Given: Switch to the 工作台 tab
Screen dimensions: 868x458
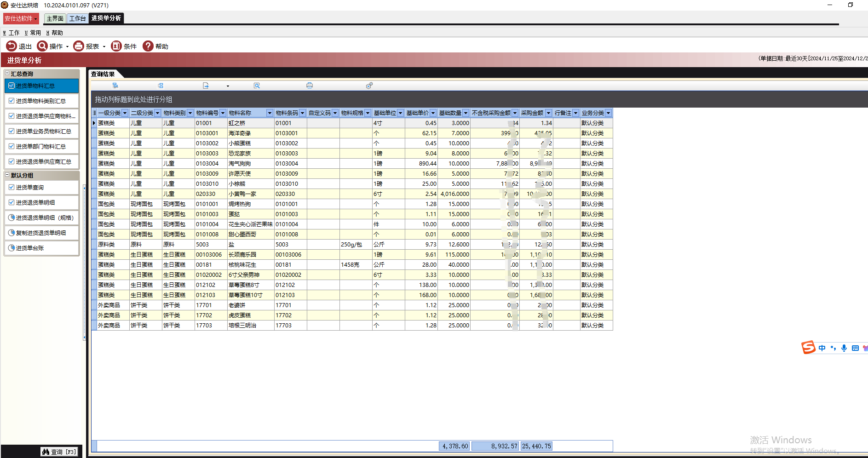Looking at the screenshot, I should pos(77,18).
